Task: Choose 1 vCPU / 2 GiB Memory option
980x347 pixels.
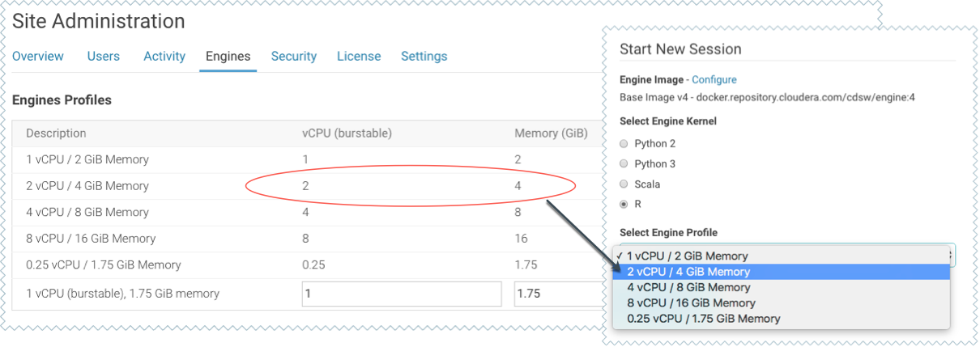Action: pyautogui.click(x=687, y=256)
